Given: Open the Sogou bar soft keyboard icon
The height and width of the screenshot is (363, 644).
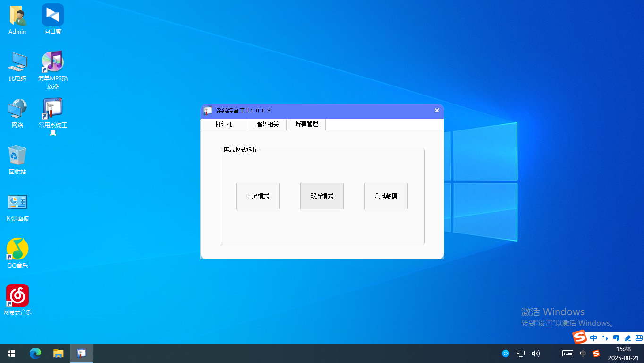Looking at the screenshot, I should [x=639, y=338].
